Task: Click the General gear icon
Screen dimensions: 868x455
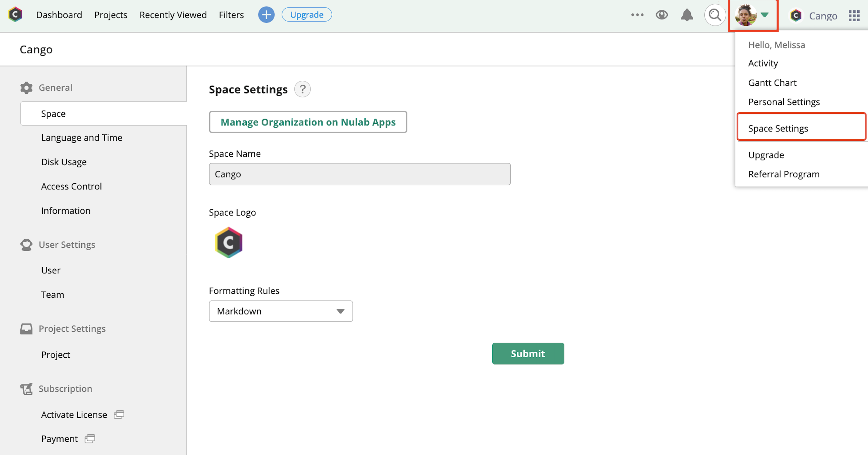Action: (x=26, y=87)
